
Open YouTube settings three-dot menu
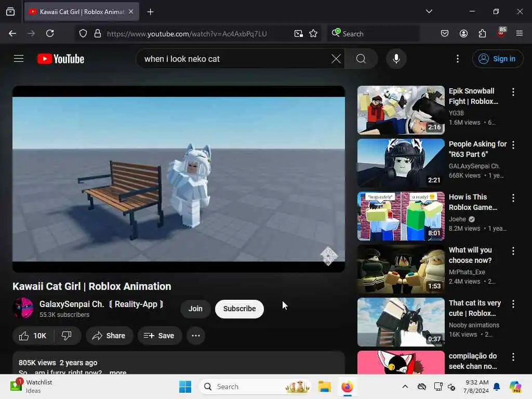tap(458, 59)
